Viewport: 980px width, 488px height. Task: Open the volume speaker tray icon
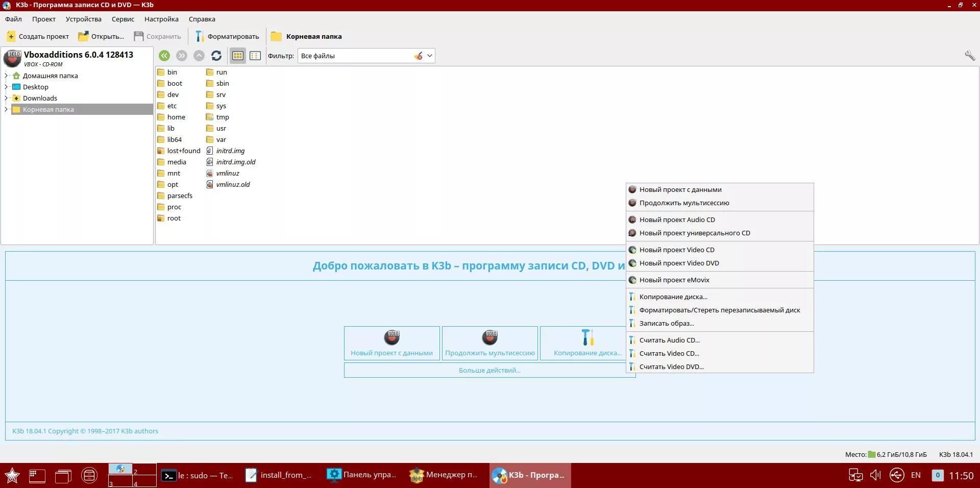tap(876, 475)
